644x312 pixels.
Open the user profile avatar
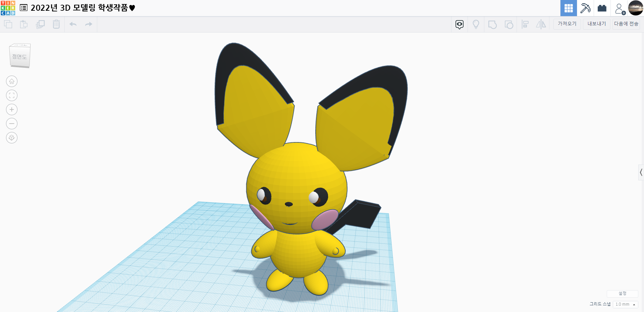pyautogui.click(x=636, y=8)
